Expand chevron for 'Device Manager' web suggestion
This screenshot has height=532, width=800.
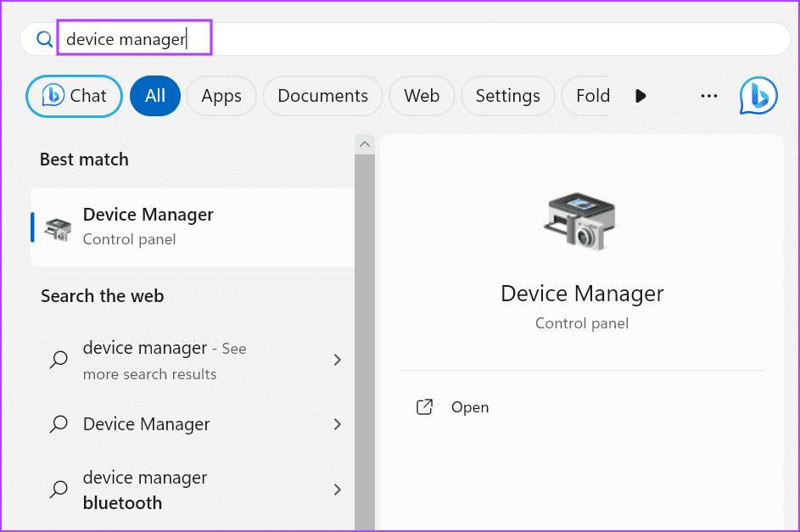338,424
